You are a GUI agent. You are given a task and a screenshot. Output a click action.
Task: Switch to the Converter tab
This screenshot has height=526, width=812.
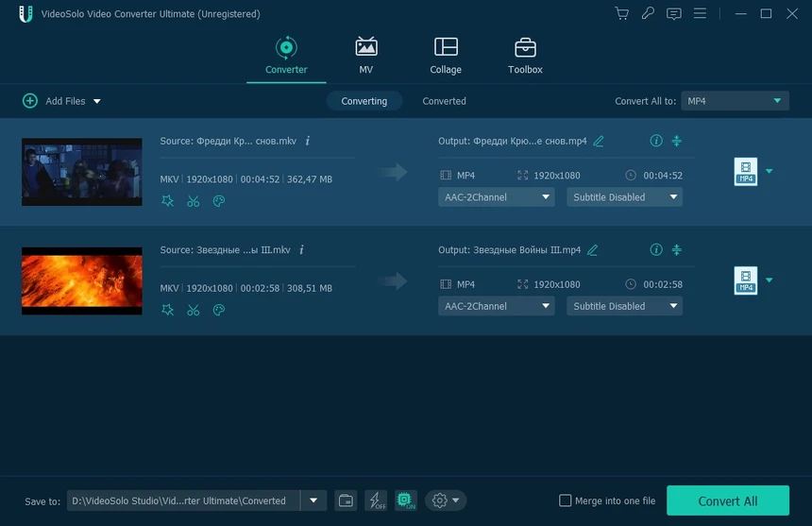click(286, 56)
